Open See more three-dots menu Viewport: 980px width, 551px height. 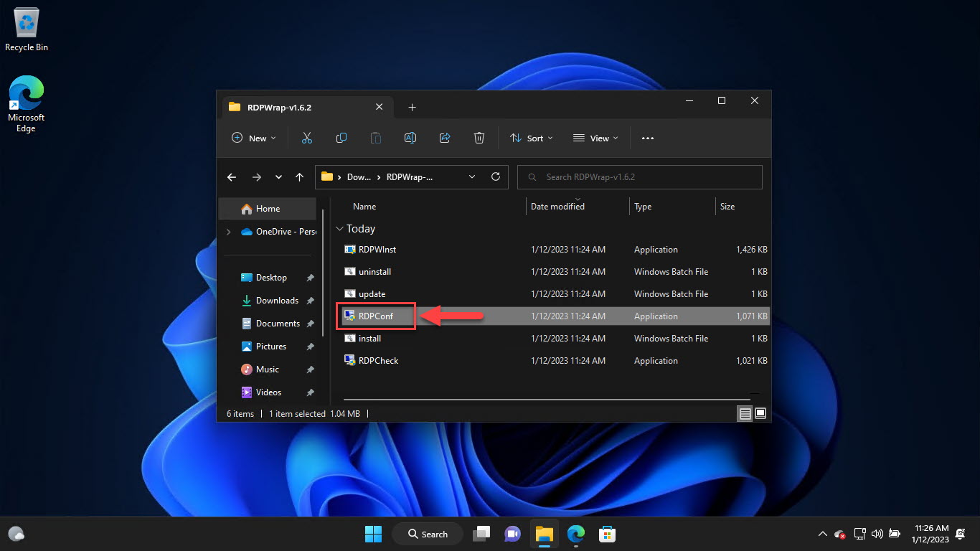click(x=648, y=138)
